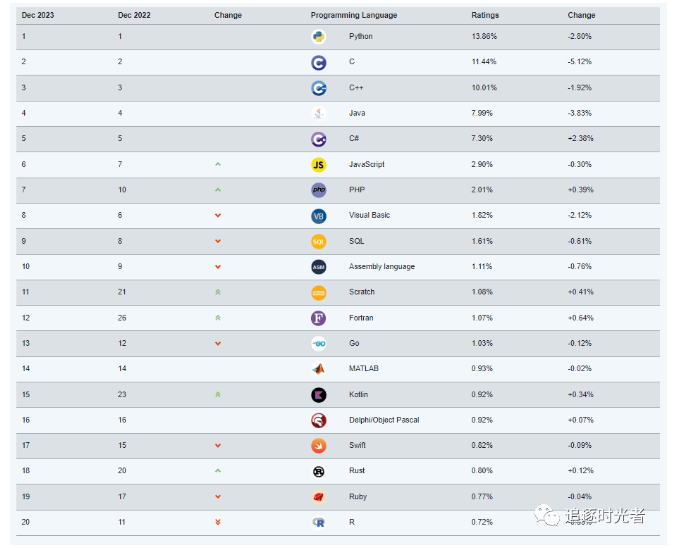
Task: Click the Assembly language name
Action: coord(381,266)
